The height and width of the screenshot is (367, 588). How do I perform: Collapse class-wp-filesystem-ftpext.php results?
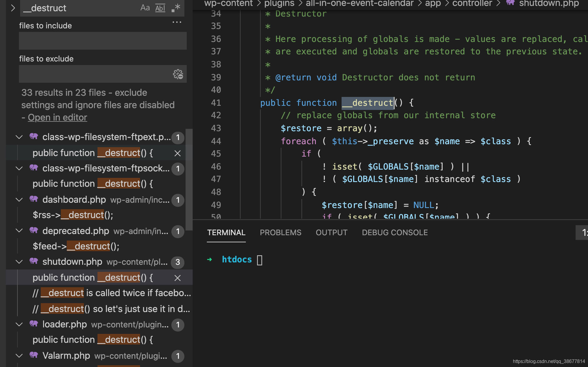(x=19, y=137)
